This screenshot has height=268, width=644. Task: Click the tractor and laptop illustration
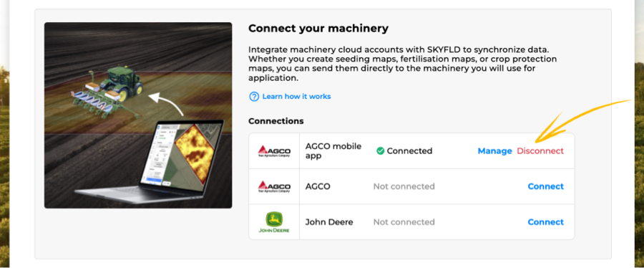tap(138, 115)
